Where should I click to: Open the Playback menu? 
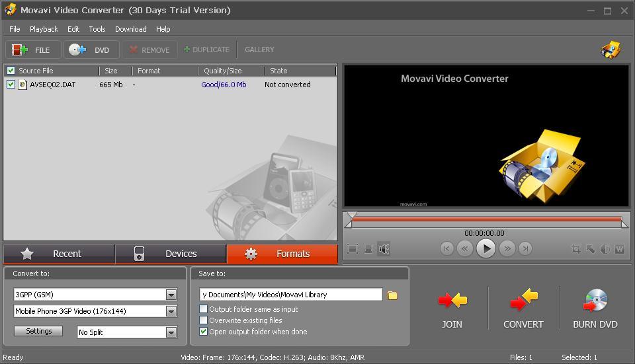(44, 29)
